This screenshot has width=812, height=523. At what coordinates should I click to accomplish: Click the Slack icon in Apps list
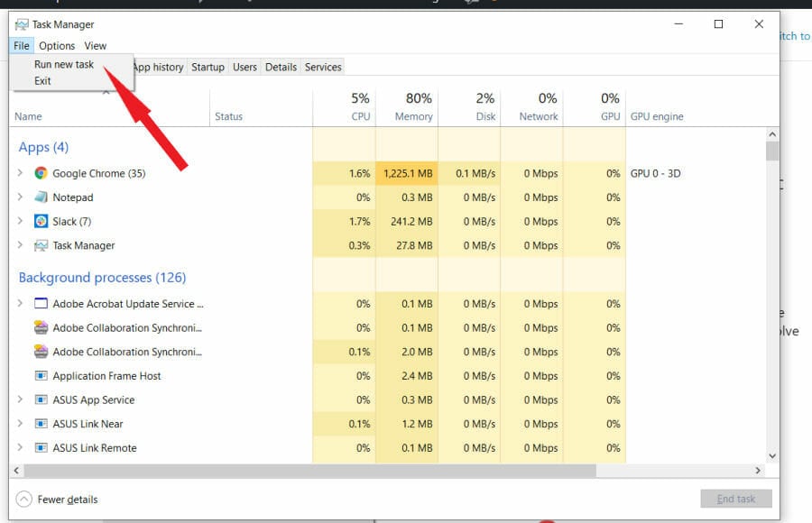[41, 221]
